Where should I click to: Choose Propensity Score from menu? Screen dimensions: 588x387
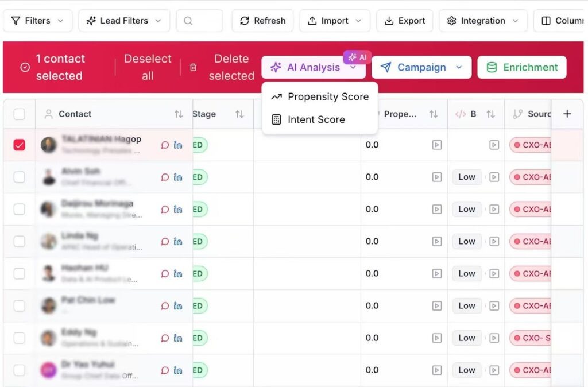[x=320, y=96]
